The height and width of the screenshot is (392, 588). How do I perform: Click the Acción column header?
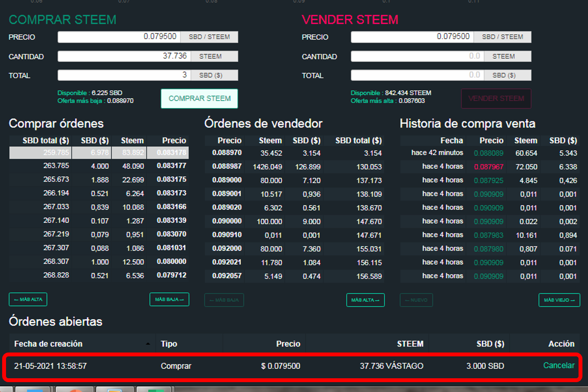click(x=561, y=344)
